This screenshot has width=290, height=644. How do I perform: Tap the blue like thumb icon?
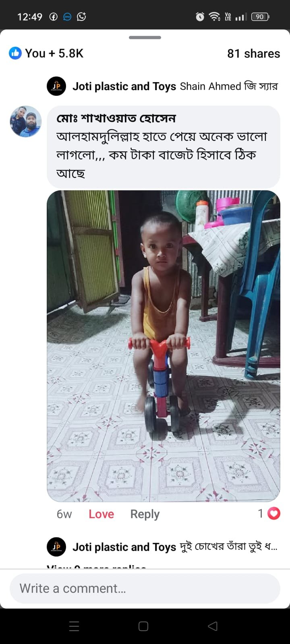[x=15, y=53]
